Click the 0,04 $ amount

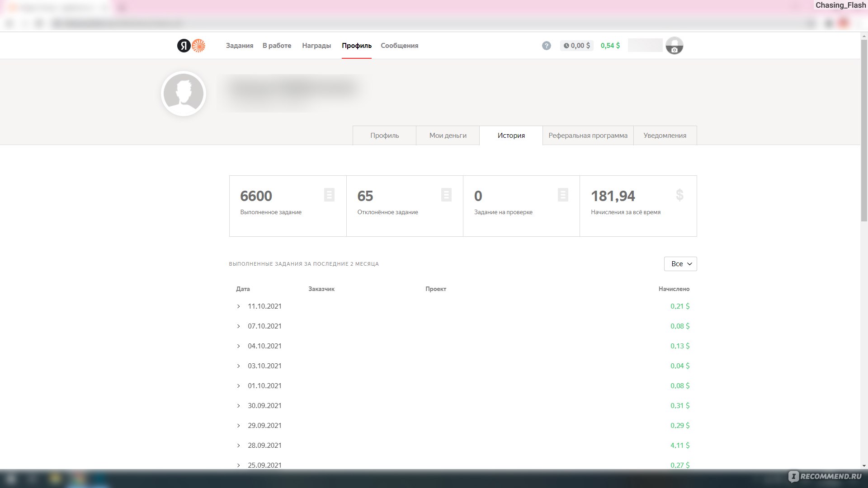tap(680, 366)
